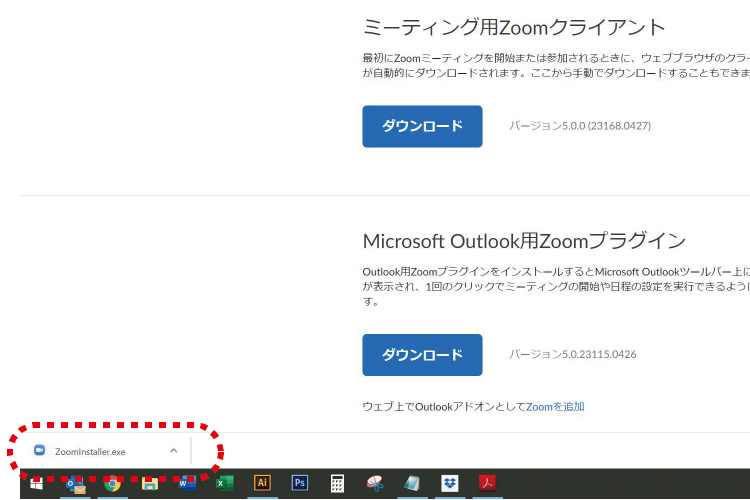
Task: Open the 'Zoomを追加' link
Action: pyautogui.click(x=555, y=407)
